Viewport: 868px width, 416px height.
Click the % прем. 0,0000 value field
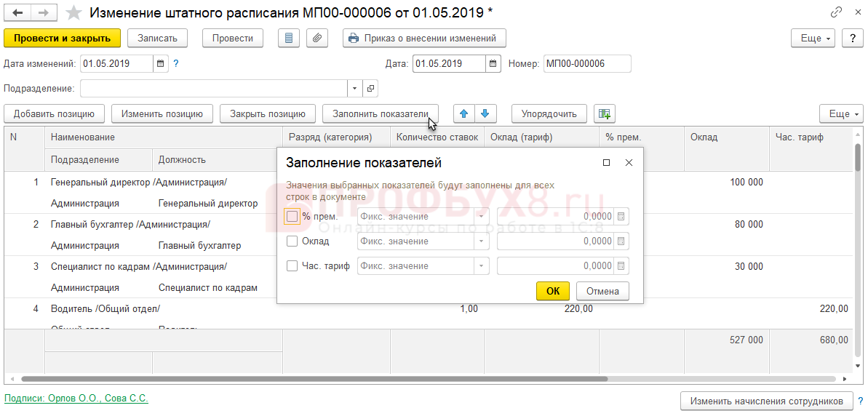click(556, 216)
